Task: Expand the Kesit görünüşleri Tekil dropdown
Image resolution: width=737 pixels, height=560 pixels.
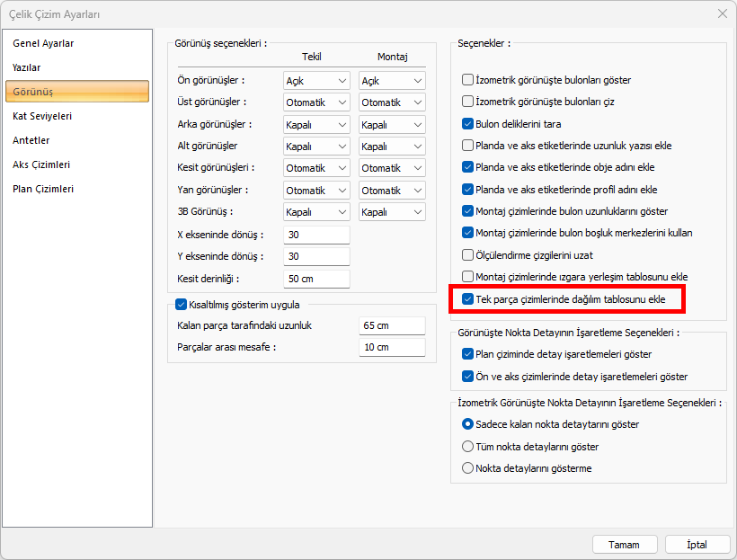Action: pos(316,168)
